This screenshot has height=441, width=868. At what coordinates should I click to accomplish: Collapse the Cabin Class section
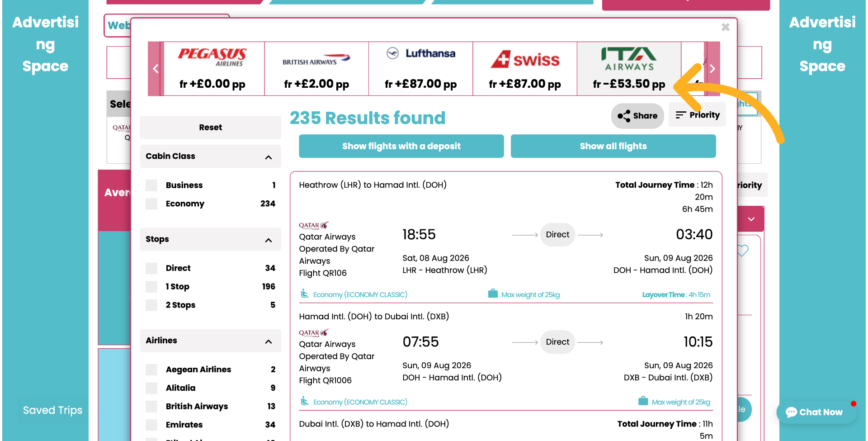point(268,156)
